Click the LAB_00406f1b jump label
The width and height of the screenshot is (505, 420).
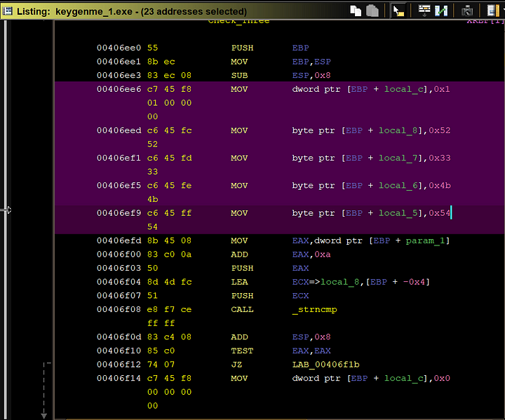[x=325, y=365]
